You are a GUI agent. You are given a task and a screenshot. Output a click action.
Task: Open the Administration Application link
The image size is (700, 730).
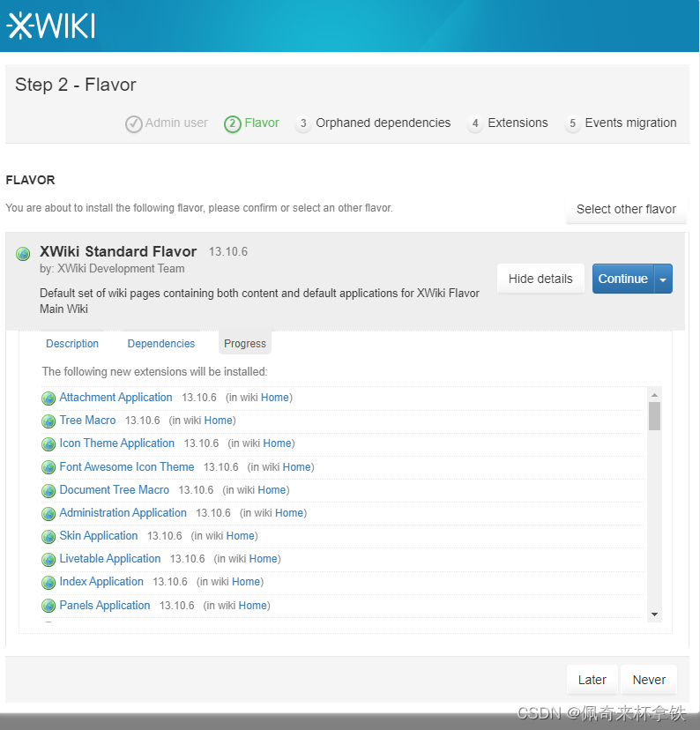point(123,512)
